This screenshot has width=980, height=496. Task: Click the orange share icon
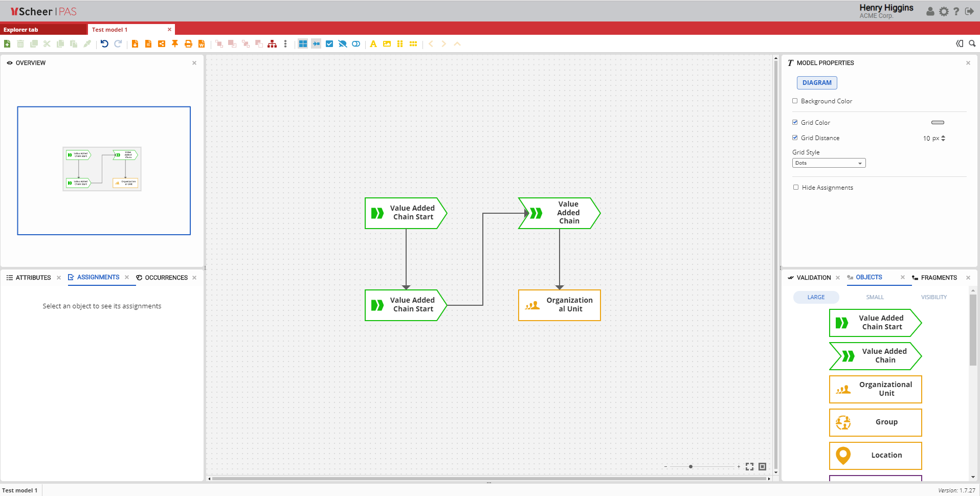tap(162, 44)
